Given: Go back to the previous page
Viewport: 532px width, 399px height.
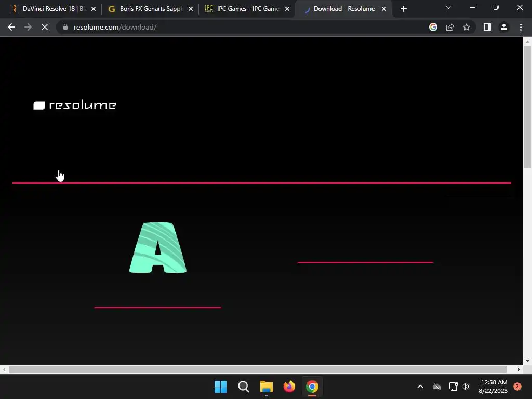Looking at the screenshot, I should 11,27.
